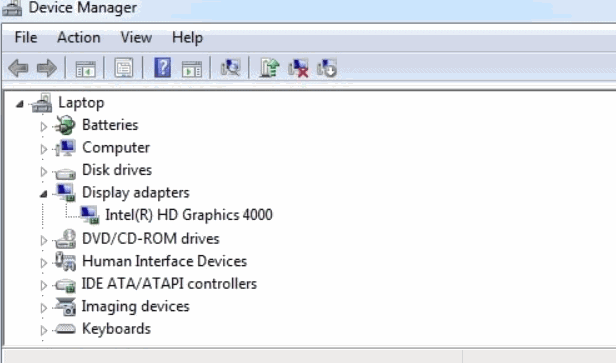
Task: Click the Device Manager title bar icon
Action: [x=12, y=8]
